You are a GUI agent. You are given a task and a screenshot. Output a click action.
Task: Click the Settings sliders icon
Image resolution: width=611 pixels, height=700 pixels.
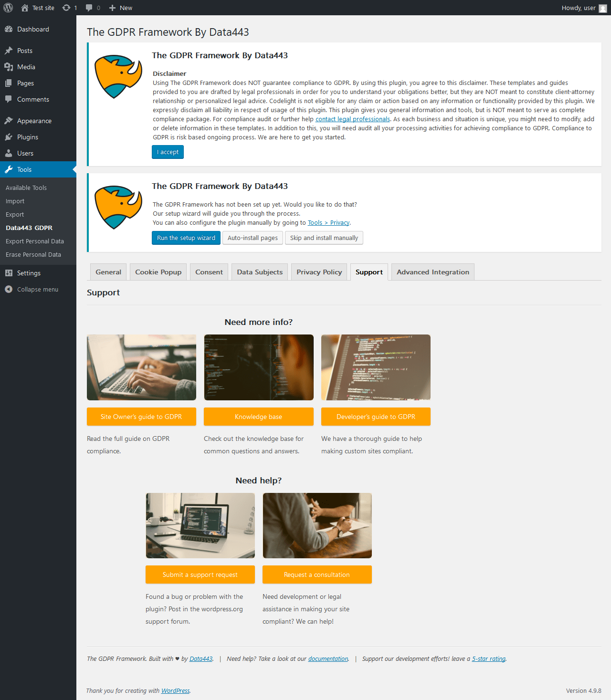tap(9, 273)
